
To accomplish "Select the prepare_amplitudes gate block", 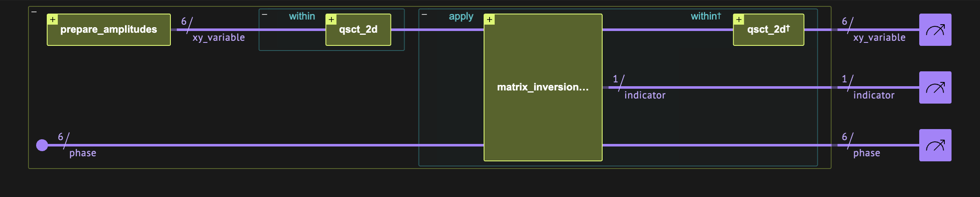I will pyautogui.click(x=109, y=30).
